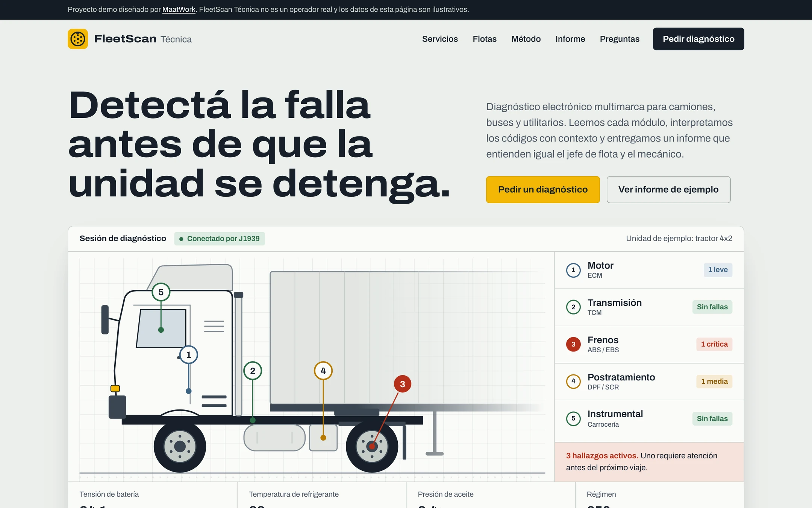Click the 1 crítica badge on Frenos
This screenshot has width=812, height=508.
(x=714, y=344)
